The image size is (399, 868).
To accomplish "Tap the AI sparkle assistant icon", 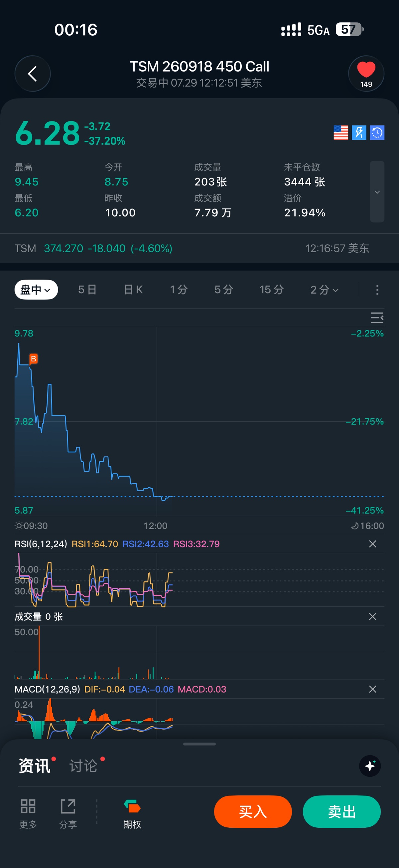I will (370, 766).
